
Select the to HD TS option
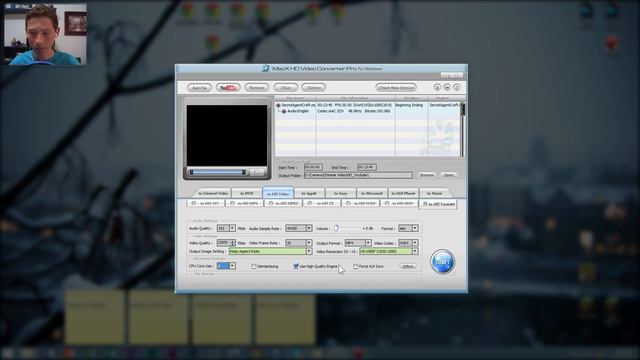[322, 203]
